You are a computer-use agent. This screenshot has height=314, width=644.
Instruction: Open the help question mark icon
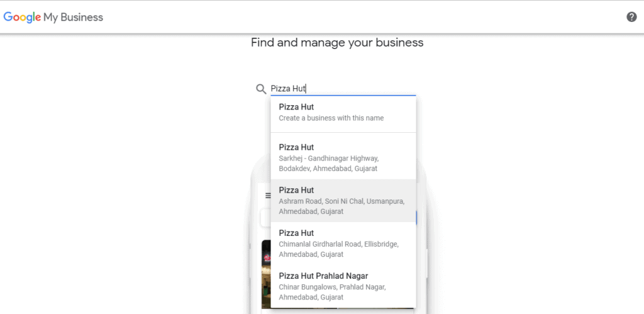[x=631, y=17]
